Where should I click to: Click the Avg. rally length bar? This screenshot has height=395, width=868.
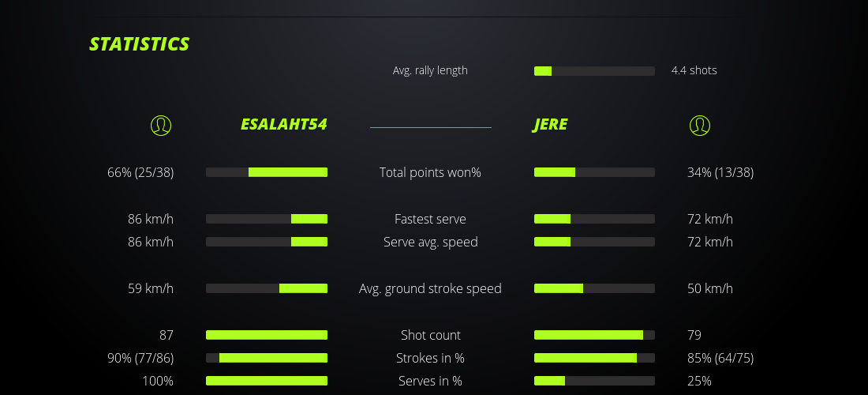pos(594,71)
